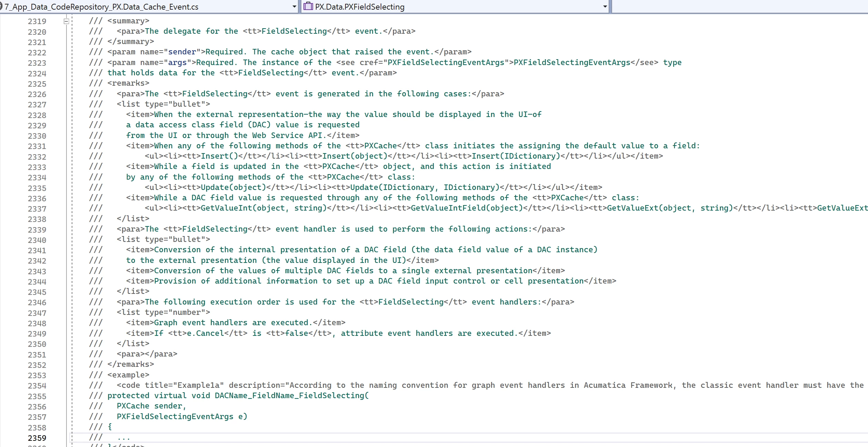868x447 pixels.
Task: Click the example opening tag on line 2353
Action: coord(128,375)
